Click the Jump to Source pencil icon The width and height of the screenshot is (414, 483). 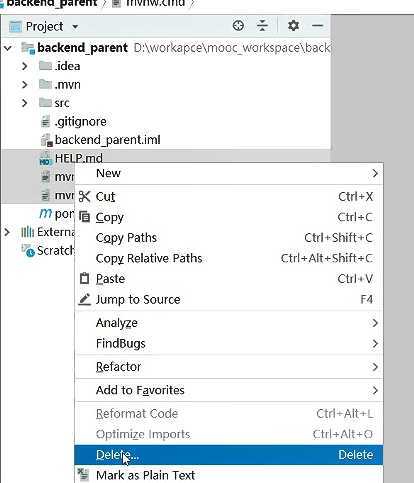point(84,299)
